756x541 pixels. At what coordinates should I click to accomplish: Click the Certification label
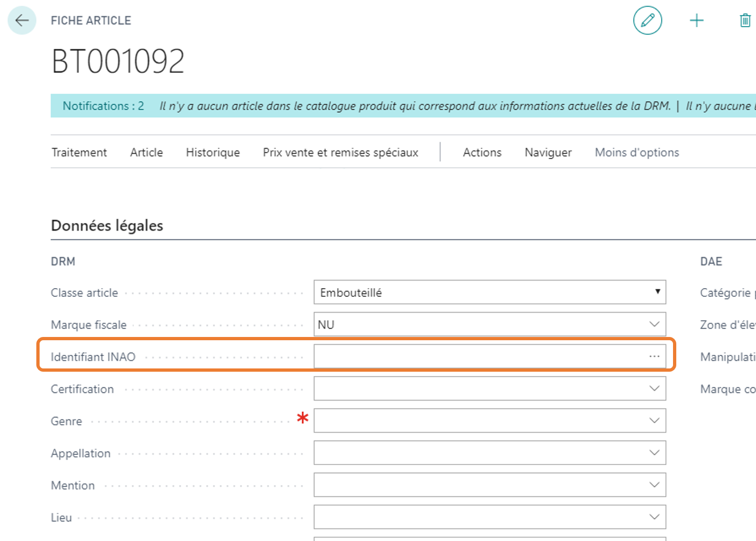(x=82, y=389)
